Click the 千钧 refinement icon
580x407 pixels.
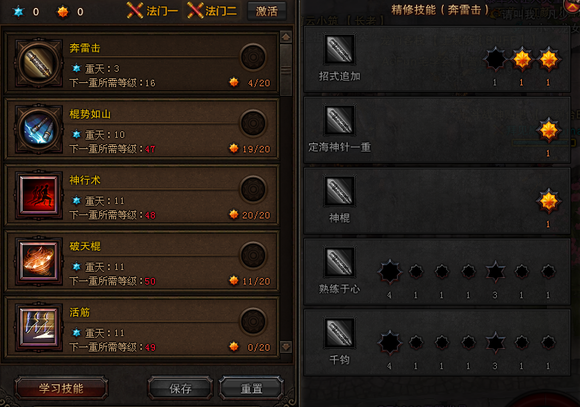coord(339,333)
